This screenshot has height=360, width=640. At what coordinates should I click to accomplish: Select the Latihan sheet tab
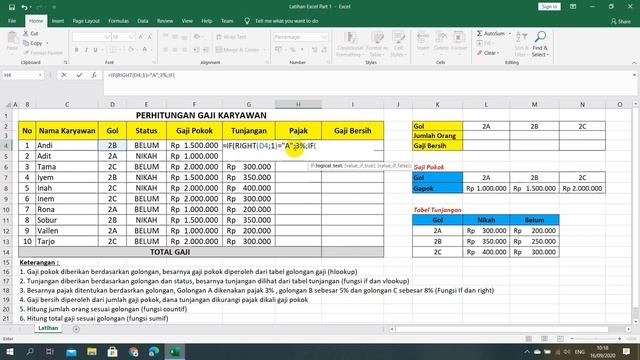click(48, 328)
